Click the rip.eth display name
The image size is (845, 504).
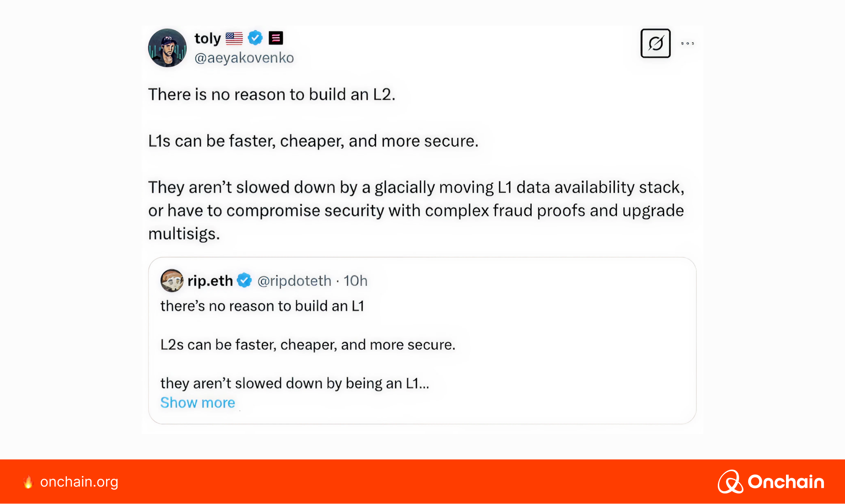click(x=210, y=281)
